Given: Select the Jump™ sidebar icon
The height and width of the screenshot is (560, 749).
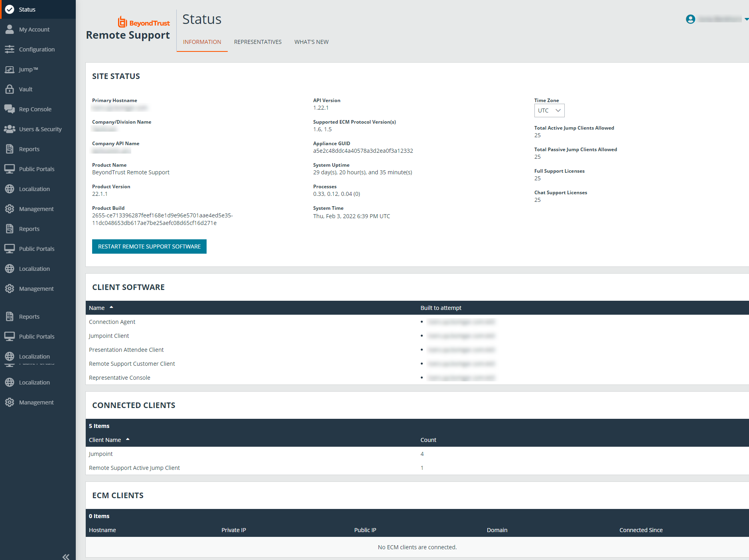Looking at the screenshot, I should tap(10, 69).
